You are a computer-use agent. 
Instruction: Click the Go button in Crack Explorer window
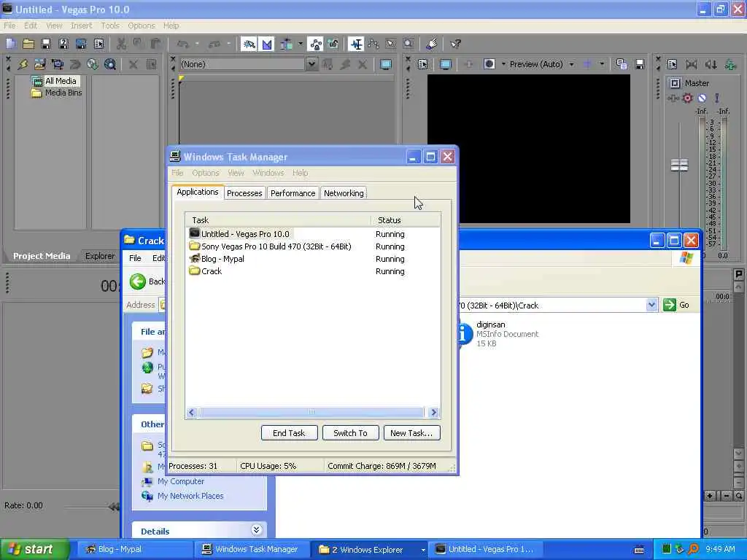coord(676,306)
